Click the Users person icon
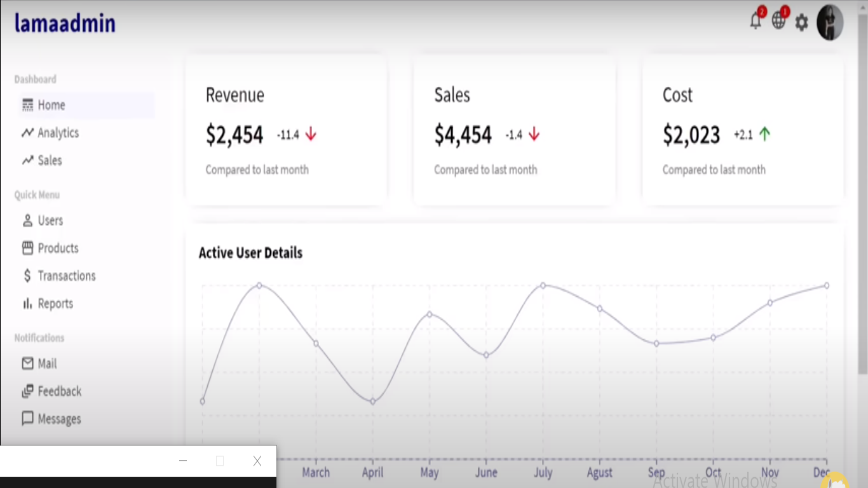 click(x=27, y=220)
